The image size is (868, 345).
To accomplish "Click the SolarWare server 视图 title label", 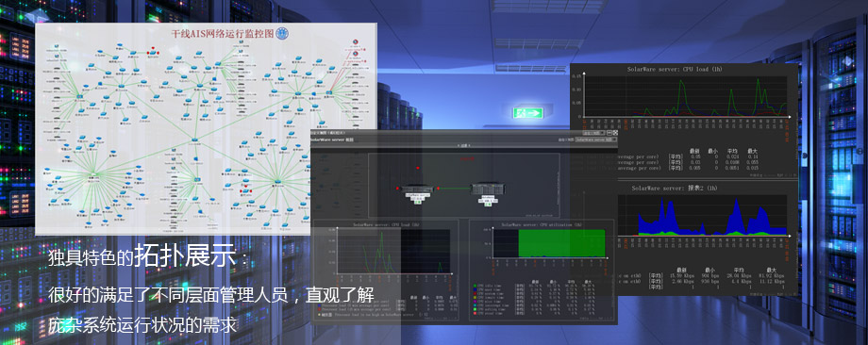I will (331, 140).
